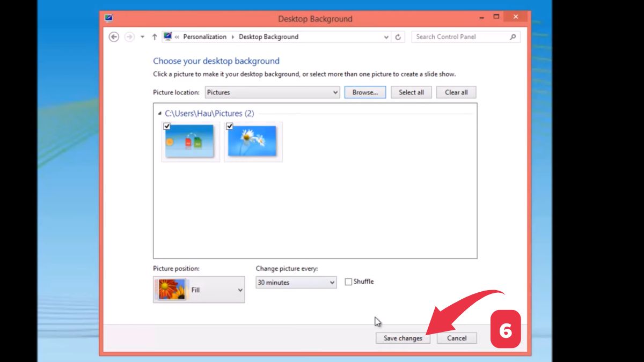Click the Select all button
Image resolution: width=644 pixels, height=362 pixels.
pos(411,92)
